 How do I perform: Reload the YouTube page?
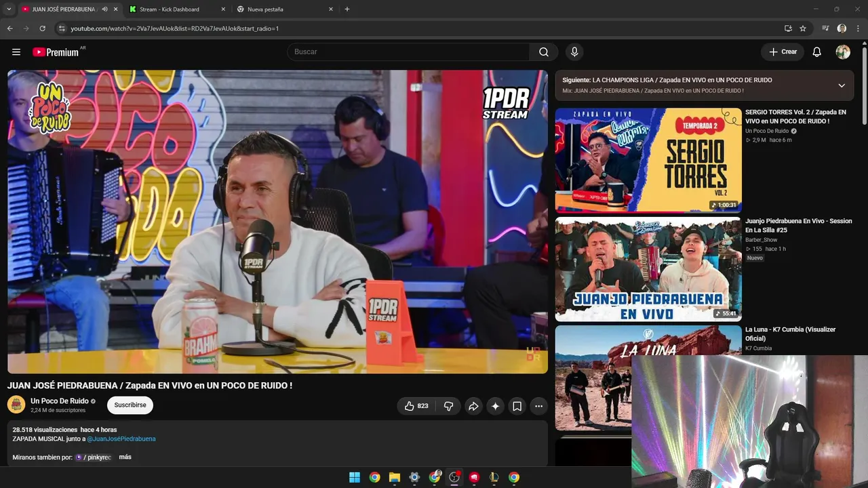(43, 28)
